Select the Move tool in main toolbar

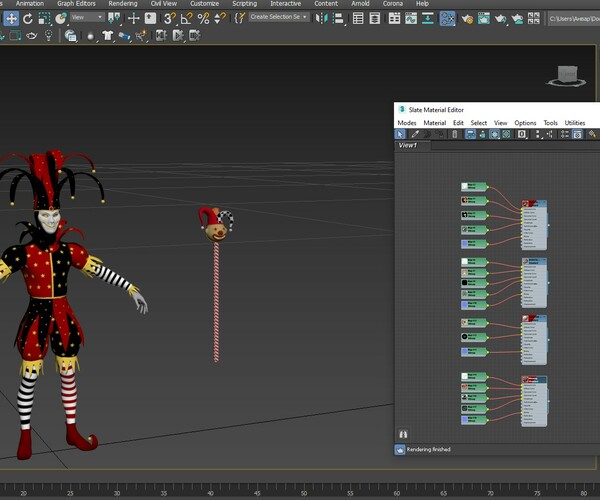tap(11, 18)
